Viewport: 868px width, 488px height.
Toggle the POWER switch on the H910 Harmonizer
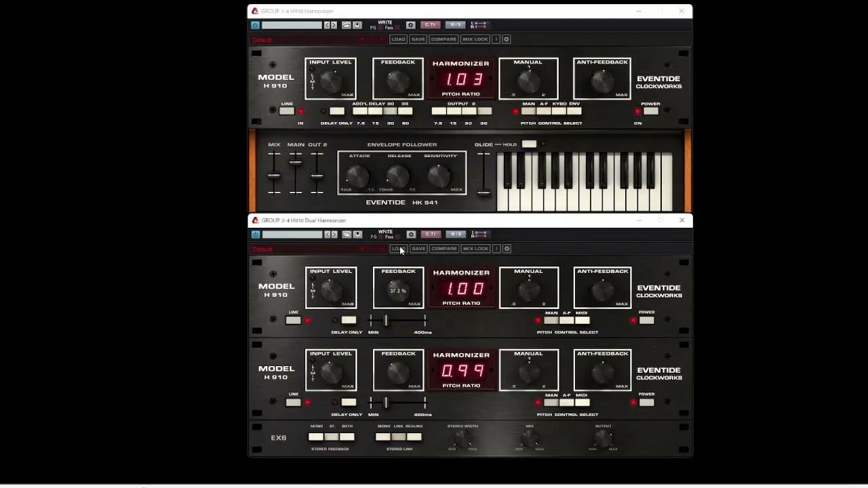point(650,111)
